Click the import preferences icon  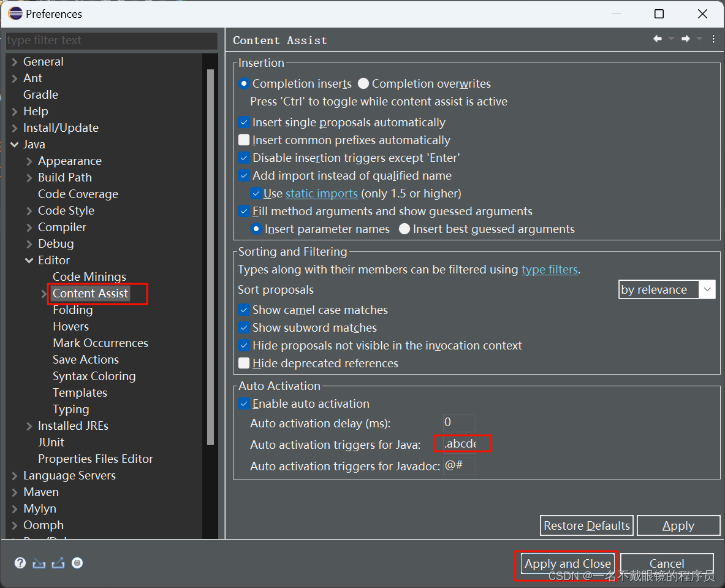pos(39,563)
